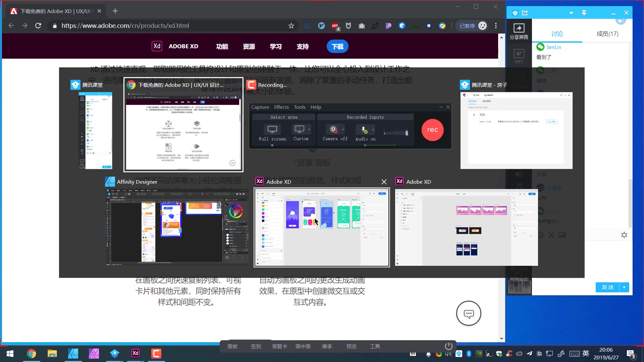The image size is (644, 362).
Task: Click 预览 in bottom toolbar
Action: [351, 347]
